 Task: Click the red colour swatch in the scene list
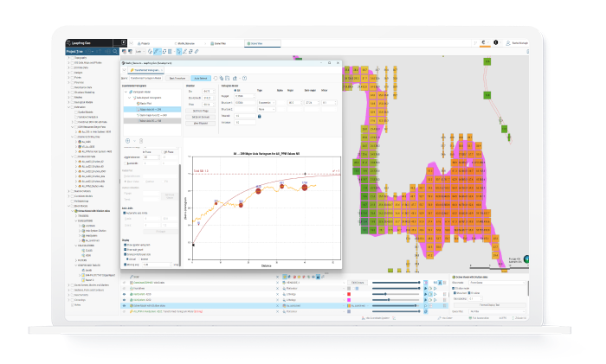(x=349, y=294)
